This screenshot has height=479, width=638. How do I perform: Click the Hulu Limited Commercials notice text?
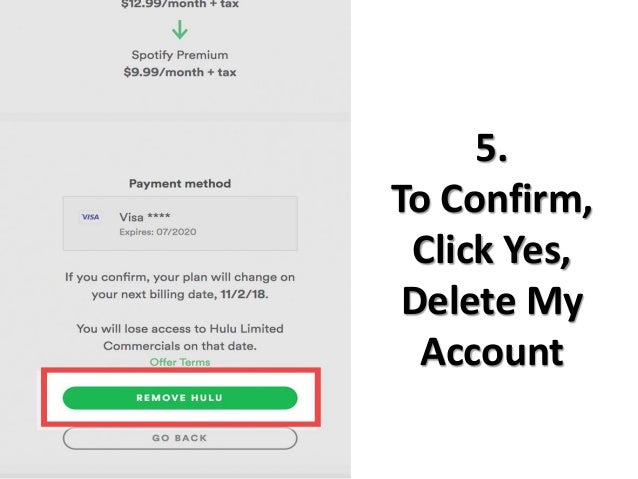point(180,337)
